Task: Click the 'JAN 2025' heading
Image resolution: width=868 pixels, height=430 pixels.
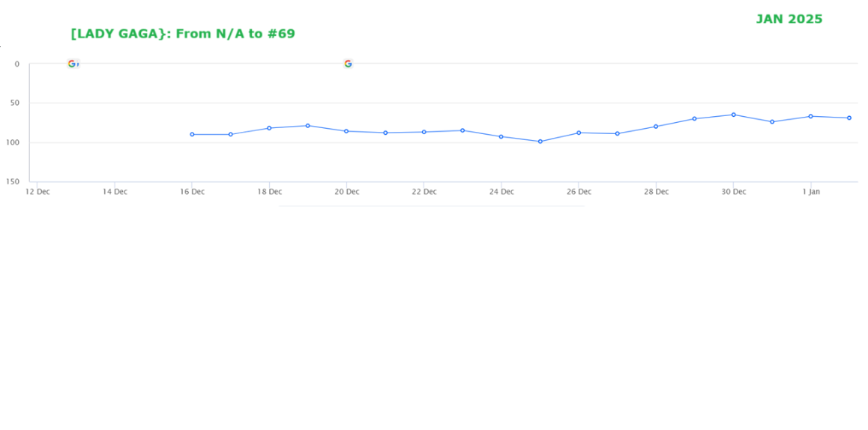Action: 789,19
